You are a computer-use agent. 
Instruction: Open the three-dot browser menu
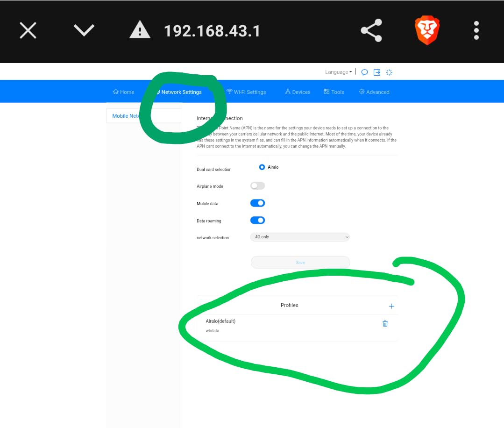(476, 30)
